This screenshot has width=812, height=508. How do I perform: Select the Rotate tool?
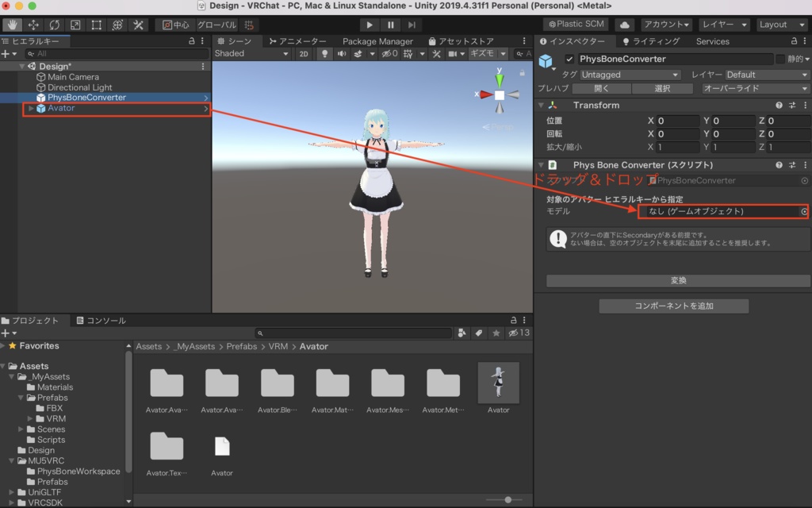click(53, 24)
